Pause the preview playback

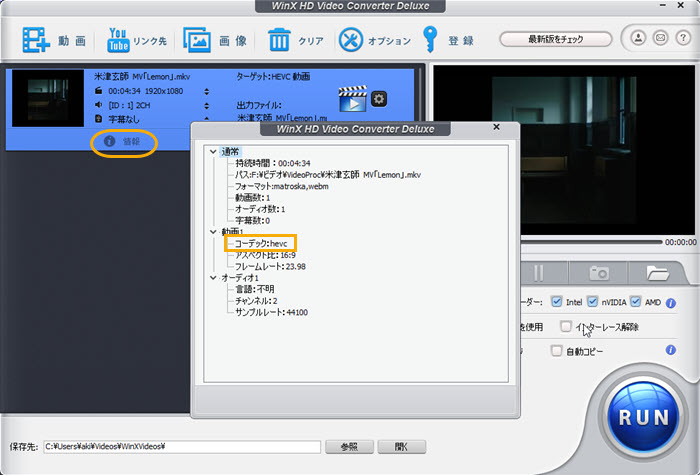(539, 273)
